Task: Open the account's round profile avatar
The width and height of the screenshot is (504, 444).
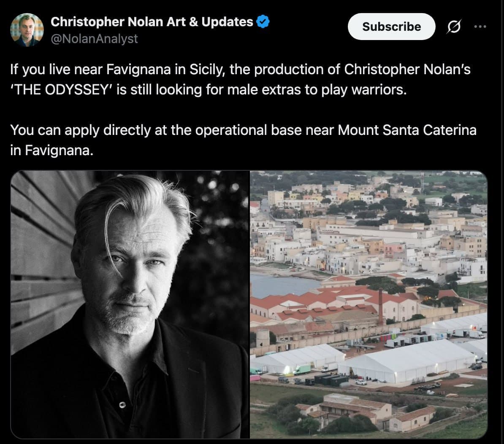Action: [27, 30]
